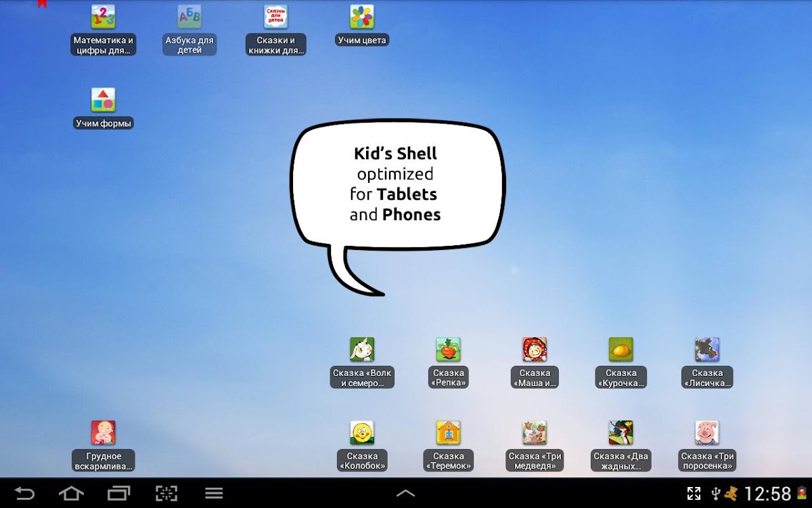Image resolution: width=812 pixels, height=508 pixels.
Task: Launch Сказка «Три поросенка» pig icon
Action: click(x=707, y=432)
